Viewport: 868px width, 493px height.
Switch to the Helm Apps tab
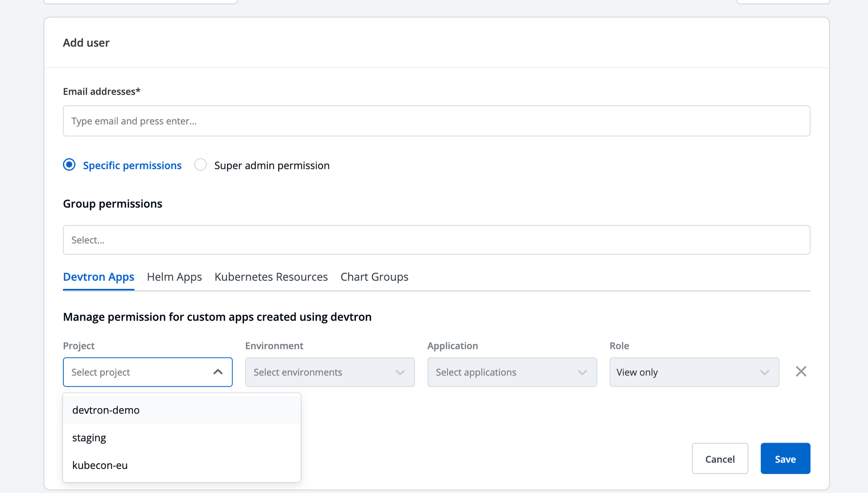[x=174, y=277]
